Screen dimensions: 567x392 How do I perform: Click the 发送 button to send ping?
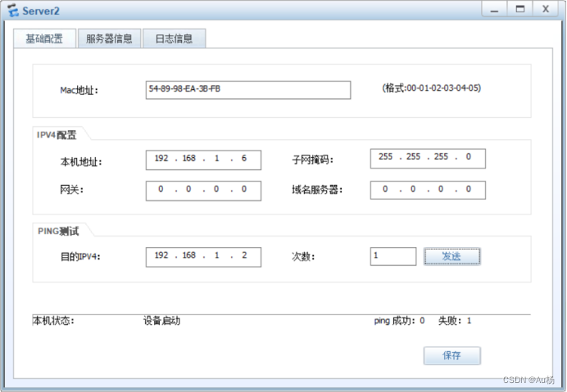(x=452, y=256)
